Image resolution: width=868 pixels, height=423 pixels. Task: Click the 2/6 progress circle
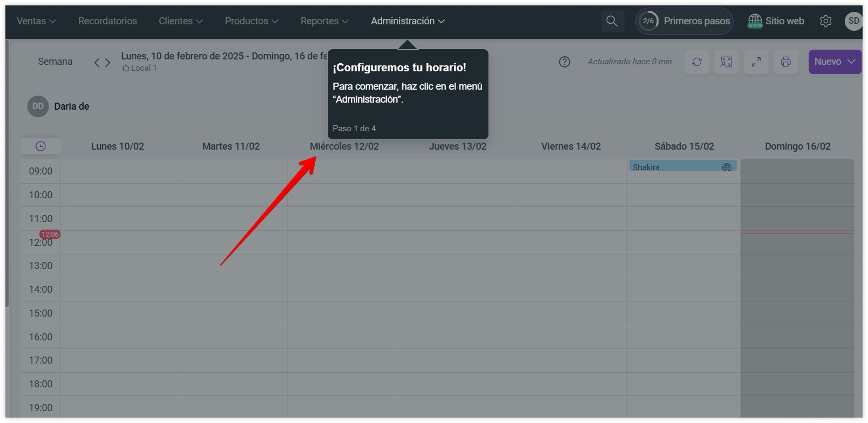648,21
